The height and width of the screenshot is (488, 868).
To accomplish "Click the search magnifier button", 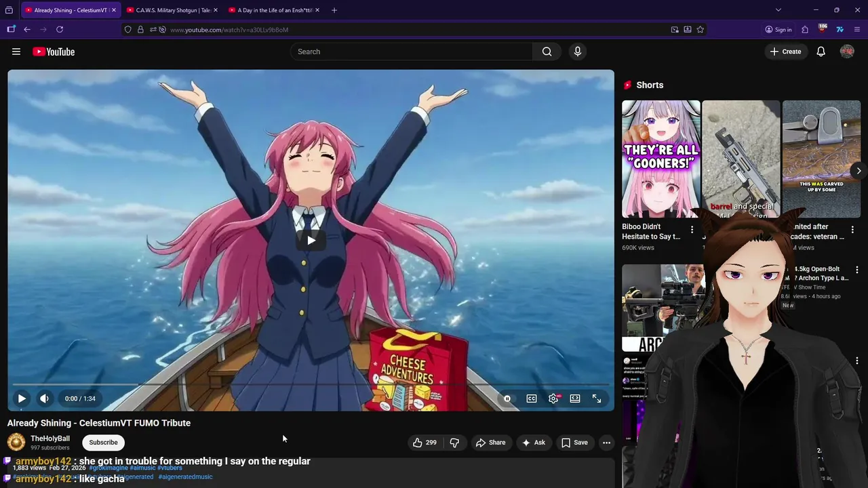I will [x=547, y=52].
